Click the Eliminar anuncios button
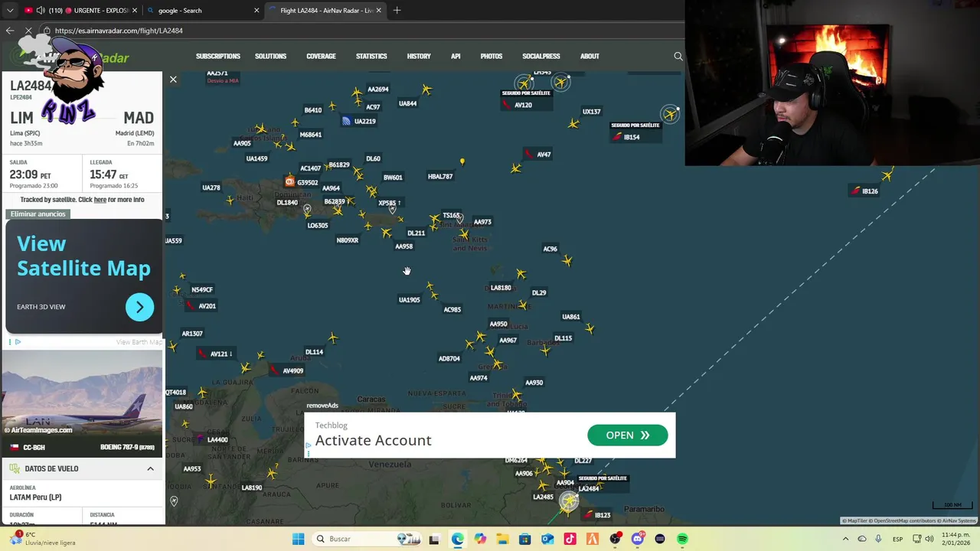This screenshot has width=980, height=551. (38, 214)
